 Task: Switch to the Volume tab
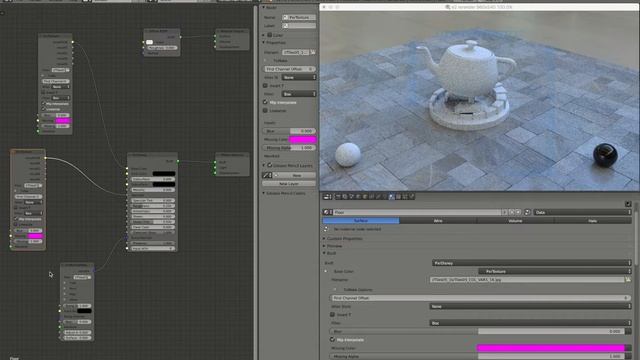(515, 221)
